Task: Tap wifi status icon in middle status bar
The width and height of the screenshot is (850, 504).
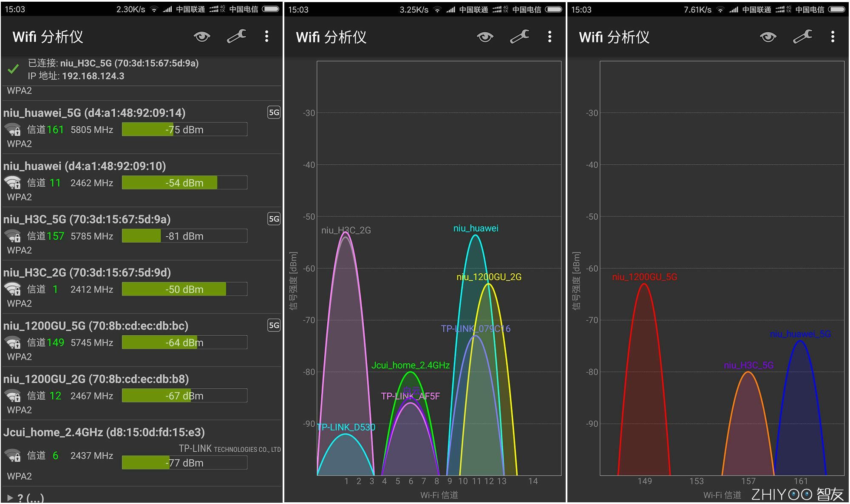Action: coord(437,10)
